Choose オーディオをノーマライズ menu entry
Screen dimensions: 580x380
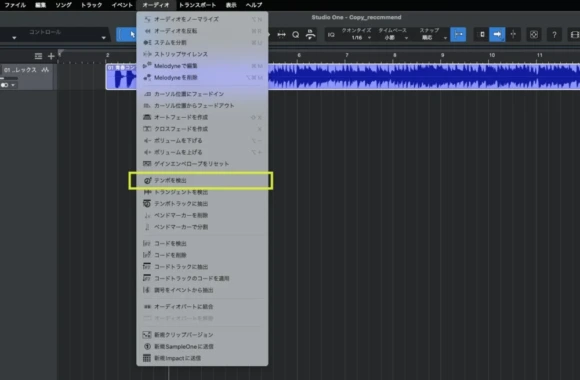pyautogui.click(x=202, y=19)
